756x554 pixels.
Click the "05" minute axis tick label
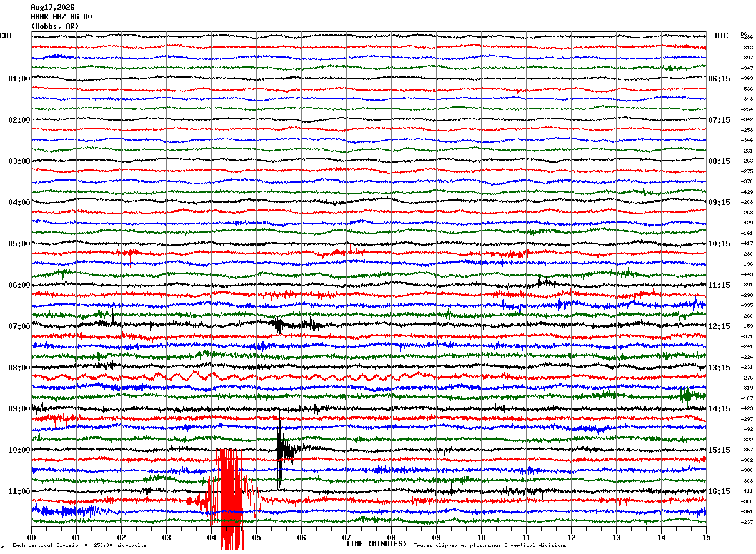pyautogui.click(x=257, y=537)
